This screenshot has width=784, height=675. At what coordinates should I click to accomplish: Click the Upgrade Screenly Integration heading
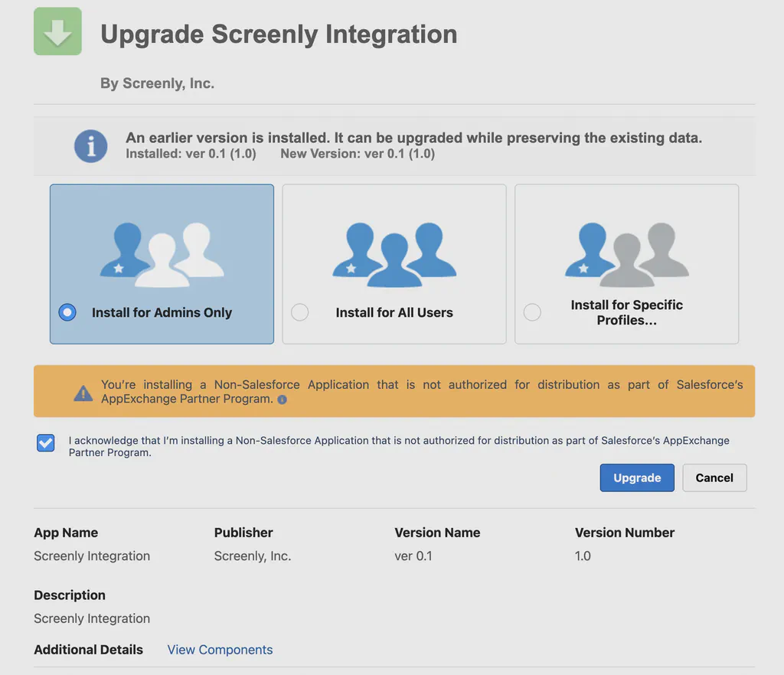(x=279, y=34)
